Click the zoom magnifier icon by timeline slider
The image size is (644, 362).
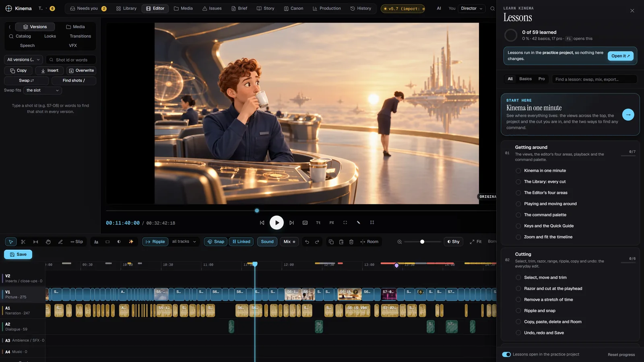400,242
